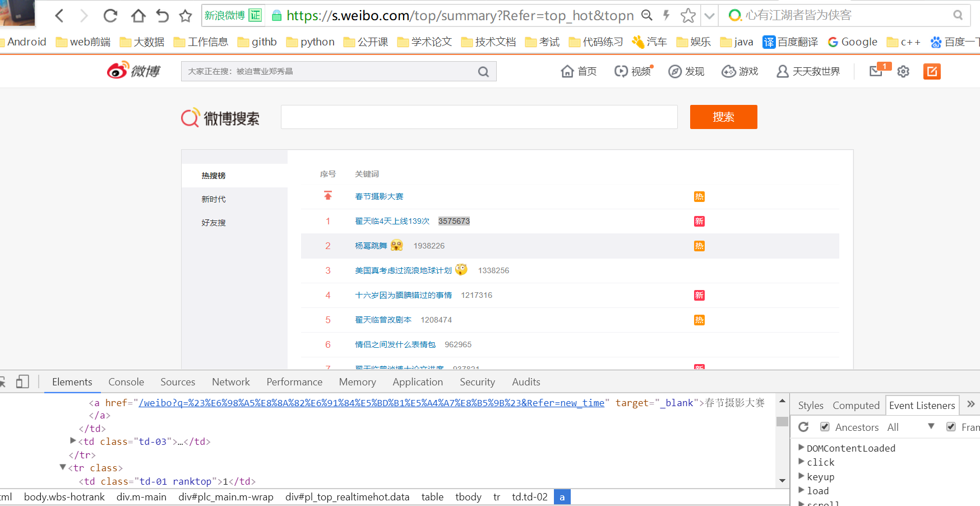The image size is (980, 506).
Task: Click Elements panel scrollbar up arrow
Action: click(782, 401)
